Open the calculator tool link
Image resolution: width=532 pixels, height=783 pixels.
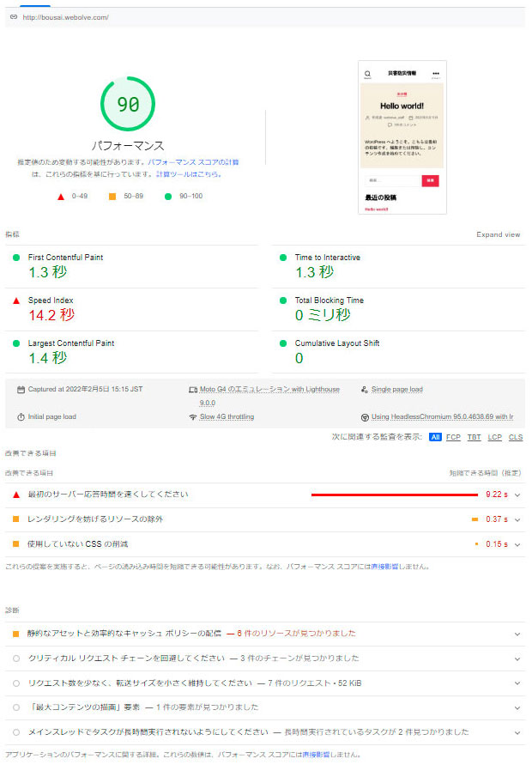click(189, 174)
